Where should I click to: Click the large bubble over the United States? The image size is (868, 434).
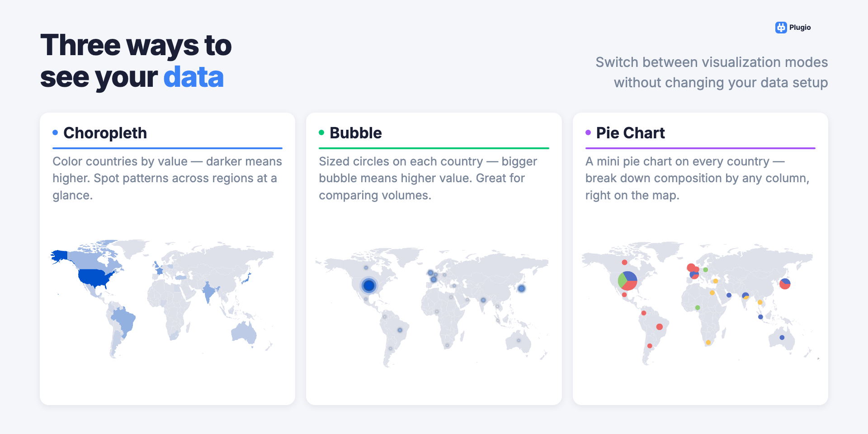coord(369,285)
